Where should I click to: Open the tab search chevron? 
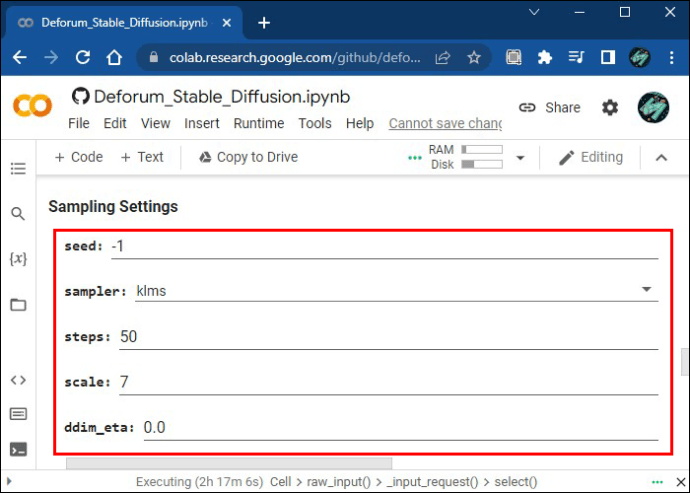(534, 12)
